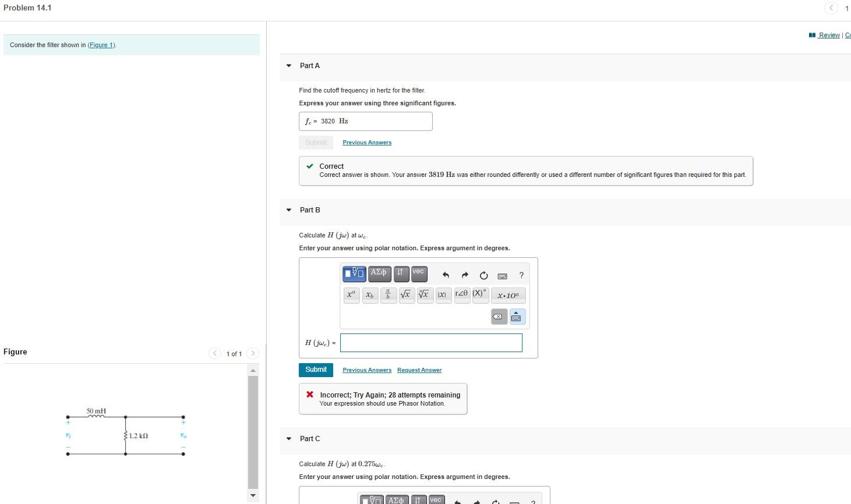This screenshot has height=504, width=851.
Task: Insert nth root template
Action: [425, 295]
